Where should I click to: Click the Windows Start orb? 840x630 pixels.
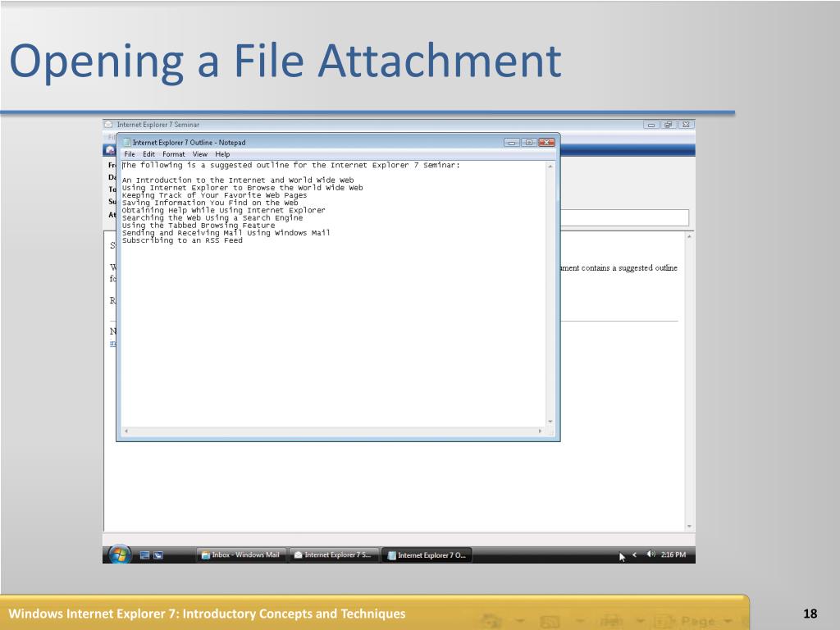point(120,555)
